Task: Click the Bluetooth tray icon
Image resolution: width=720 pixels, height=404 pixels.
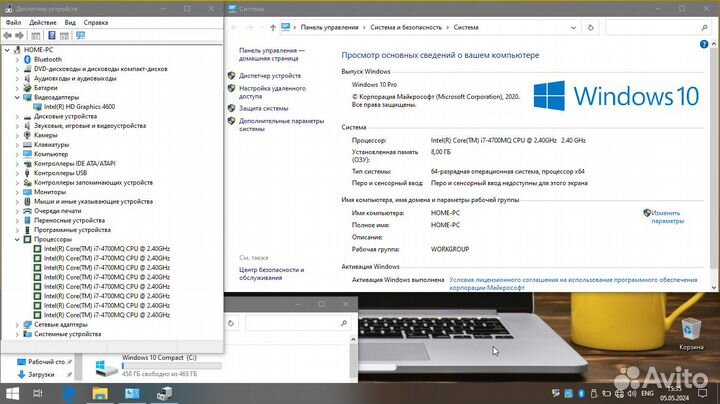Action: click(x=581, y=393)
